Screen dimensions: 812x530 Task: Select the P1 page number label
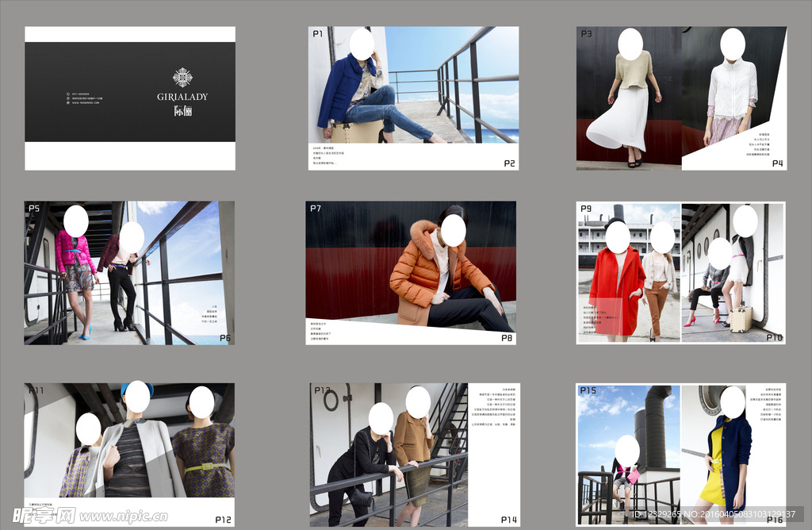pos(318,34)
